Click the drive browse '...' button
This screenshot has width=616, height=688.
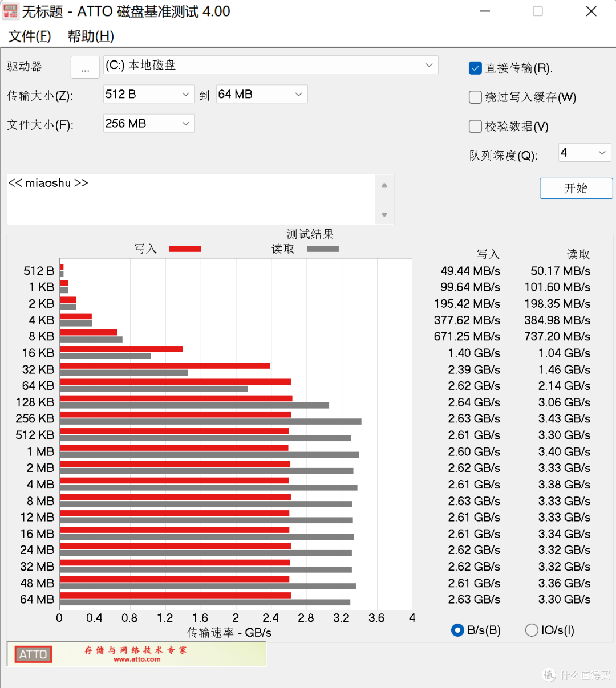85,67
